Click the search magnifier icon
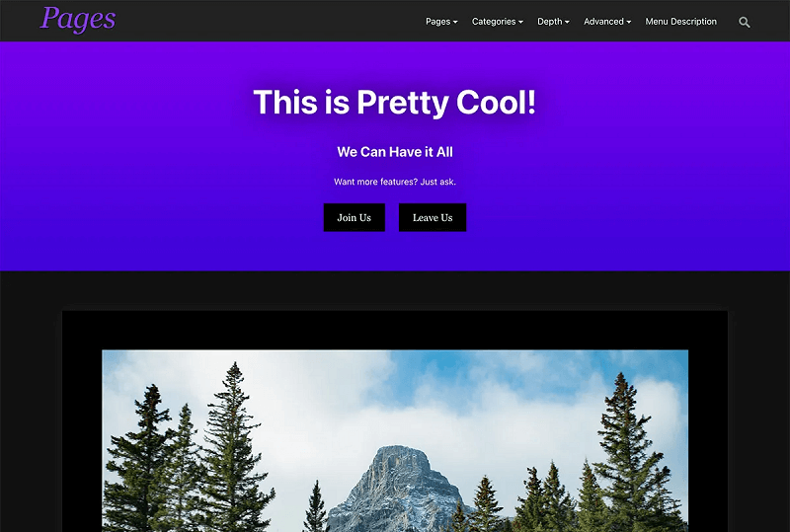Screen dimensions: 790x532 click(745, 22)
